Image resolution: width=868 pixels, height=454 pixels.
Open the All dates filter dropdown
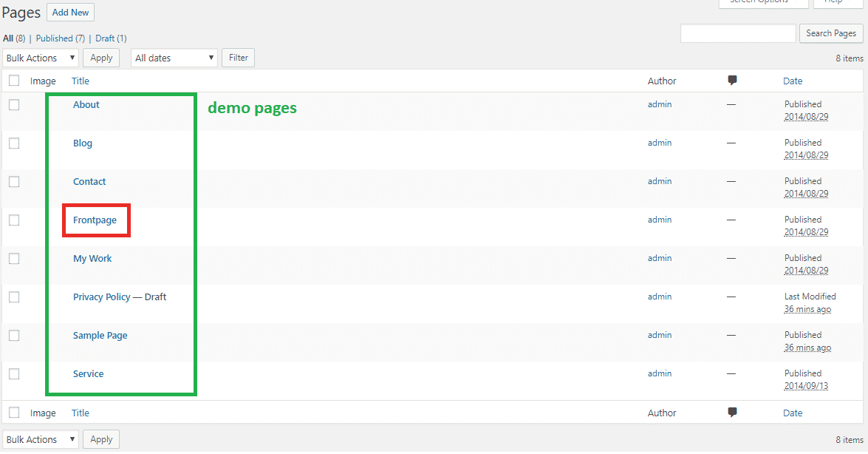point(174,58)
